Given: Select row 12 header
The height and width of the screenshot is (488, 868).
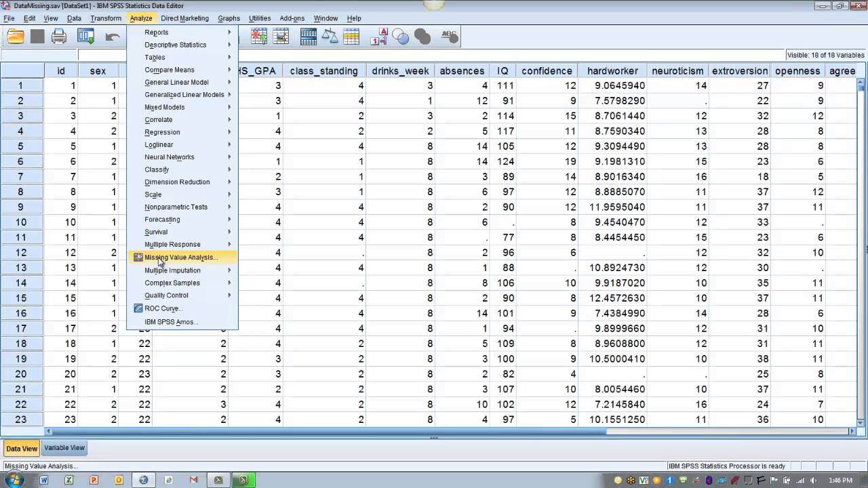Looking at the screenshot, I should point(21,252).
